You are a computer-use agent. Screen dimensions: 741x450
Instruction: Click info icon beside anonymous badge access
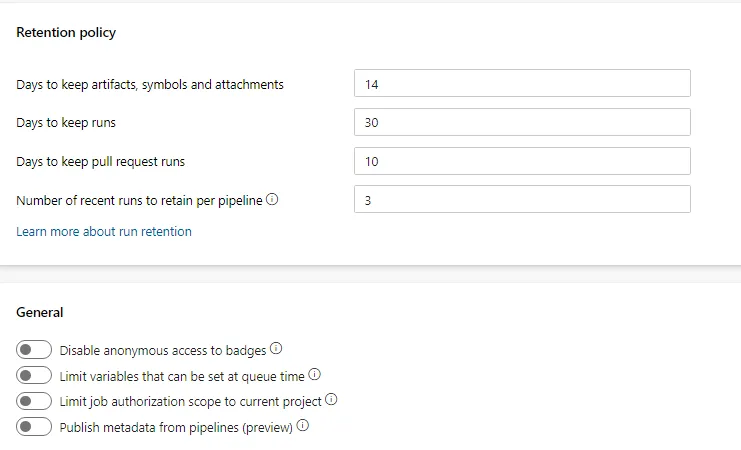276,349
